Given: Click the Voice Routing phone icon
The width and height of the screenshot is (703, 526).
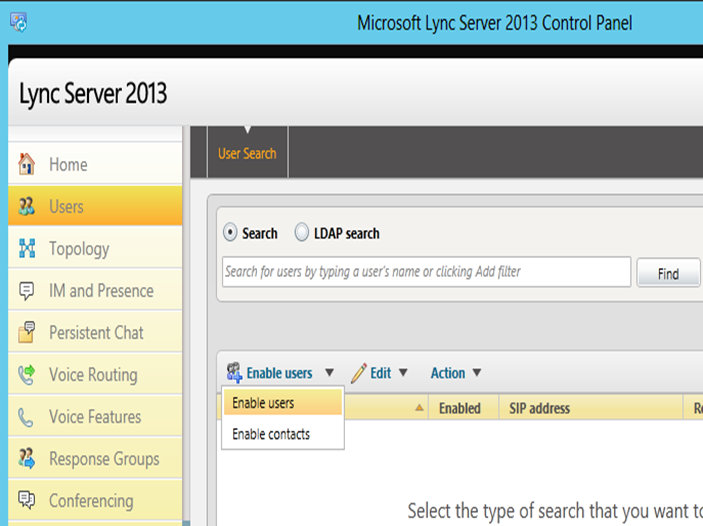Looking at the screenshot, I should [x=26, y=375].
